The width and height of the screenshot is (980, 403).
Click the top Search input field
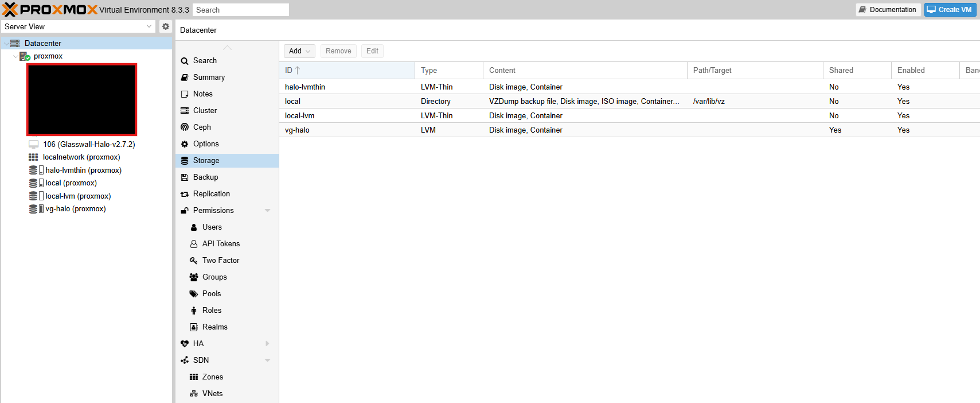(241, 10)
